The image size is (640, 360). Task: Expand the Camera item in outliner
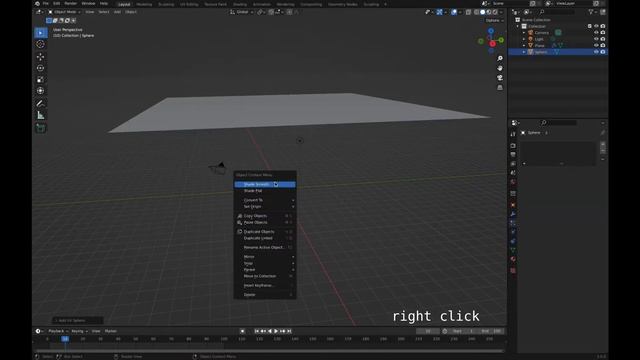coord(524,32)
